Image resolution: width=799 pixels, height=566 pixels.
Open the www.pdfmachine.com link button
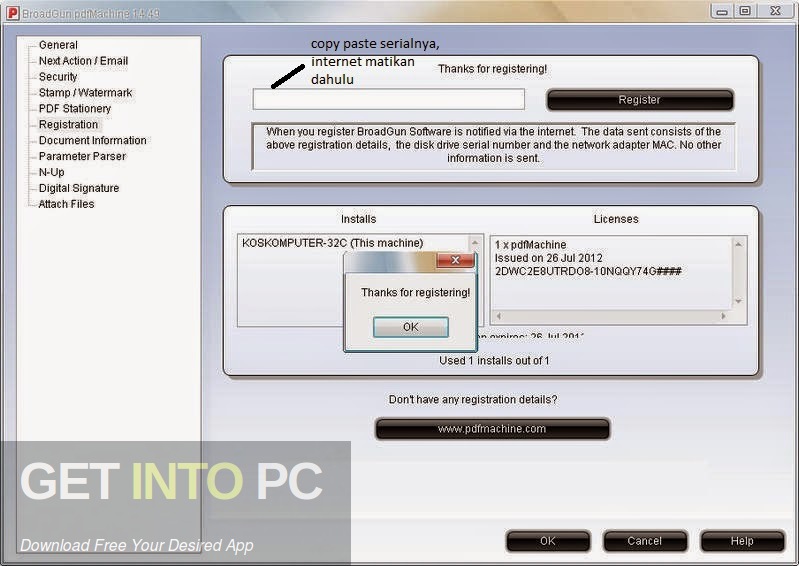(492, 429)
